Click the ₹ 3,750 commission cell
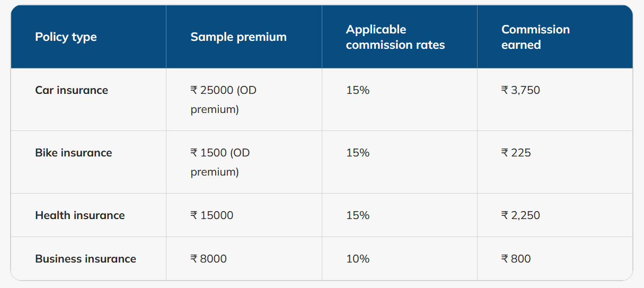Screen dimensions: 644x288 (521, 90)
